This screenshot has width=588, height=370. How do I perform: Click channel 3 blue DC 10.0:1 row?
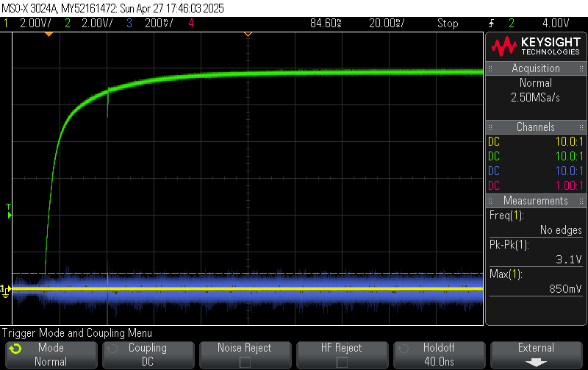click(x=536, y=171)
